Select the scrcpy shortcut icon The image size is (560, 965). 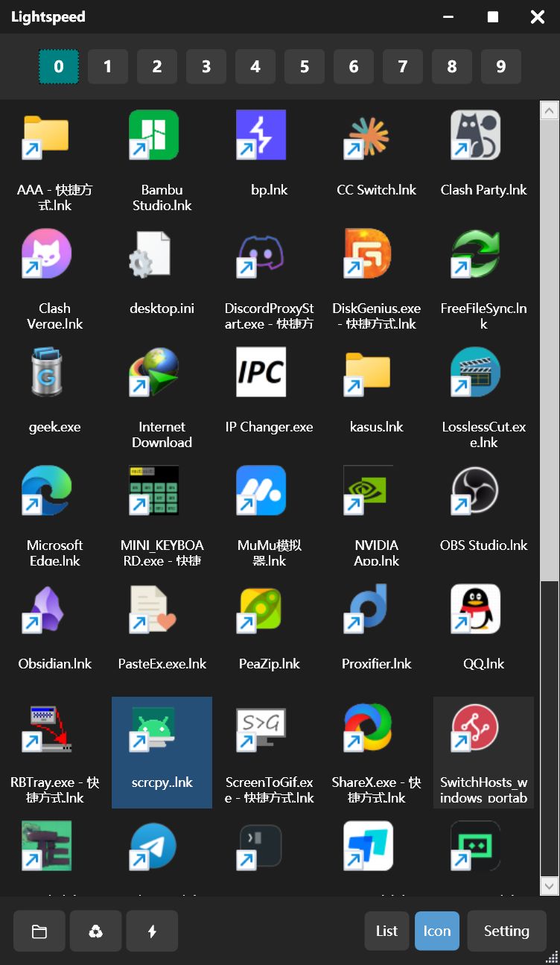(x=153, y=728)
